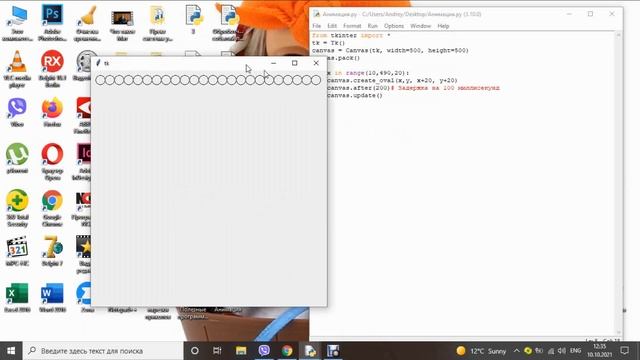Click the canvas.update() line in the code
The height and width of the screenshot is (360, 640).
355,96
